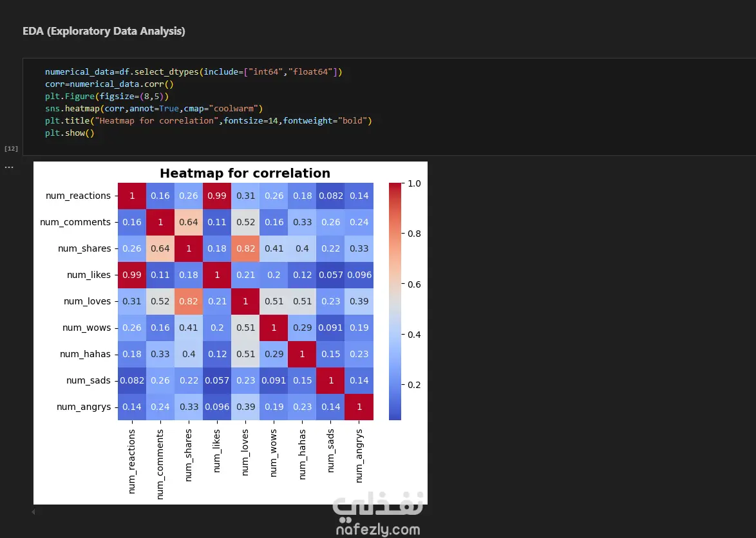Click the nafezly.com watermark text
This screenshot has width=756, height=538.
pyautogui.click(x=377, y=530)
